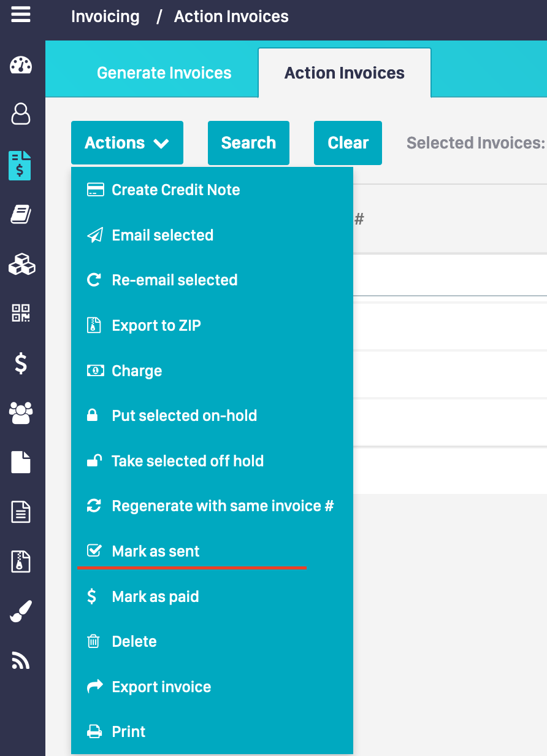Open the RSS feed sidebar icon
The height and width of the screenshot is (756, 547).
pyautogui.click(x=21, y=660)
